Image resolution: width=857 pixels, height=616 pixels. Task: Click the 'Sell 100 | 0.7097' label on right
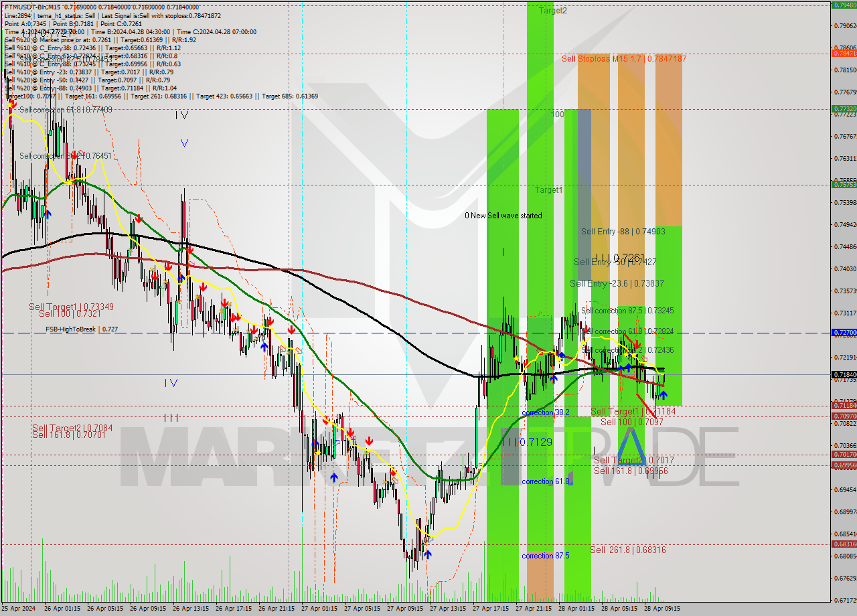(631, 422)
